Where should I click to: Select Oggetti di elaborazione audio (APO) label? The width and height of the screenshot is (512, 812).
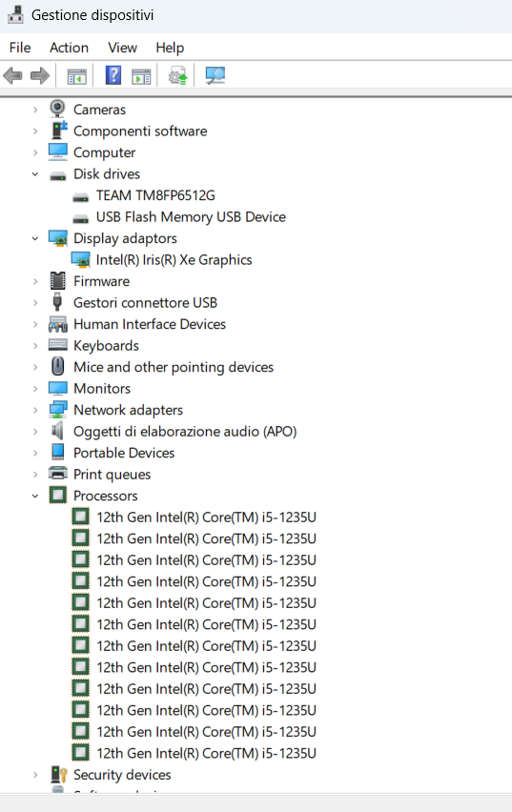[185, 432]
